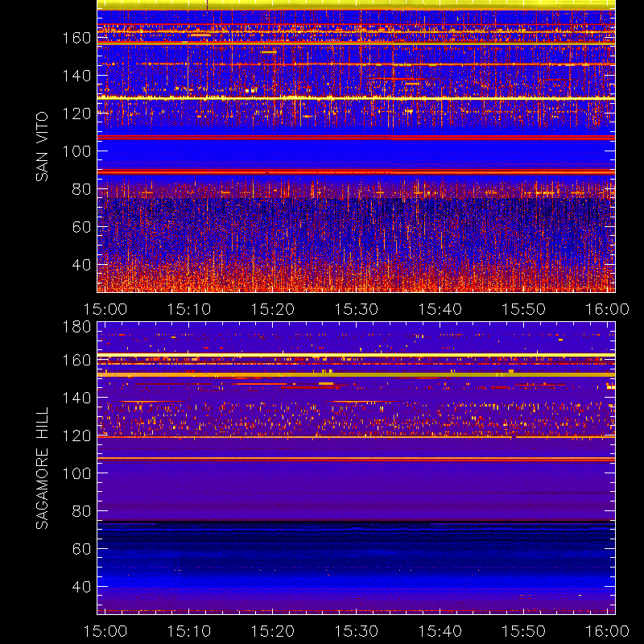Viewport: 644px width, 644px height.
Task: Click the 15:40 time label under Sagamore Hill plot
Action: tap(440, 631)
